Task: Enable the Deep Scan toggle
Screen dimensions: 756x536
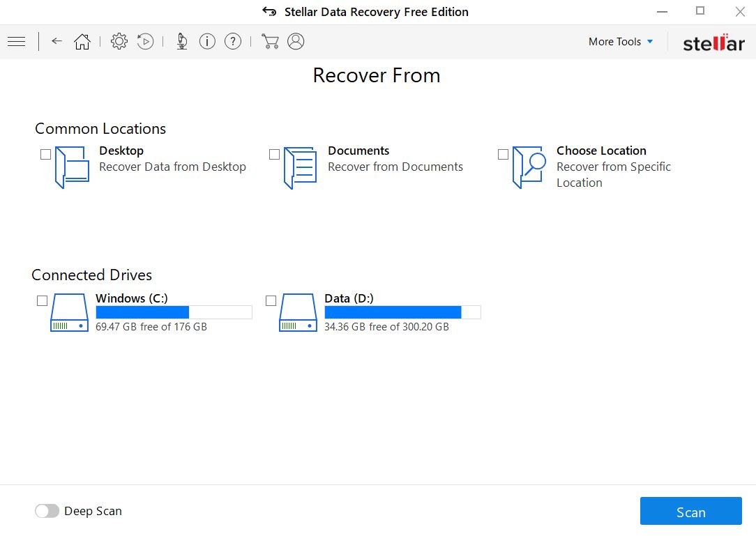Action: click(47, 511)
